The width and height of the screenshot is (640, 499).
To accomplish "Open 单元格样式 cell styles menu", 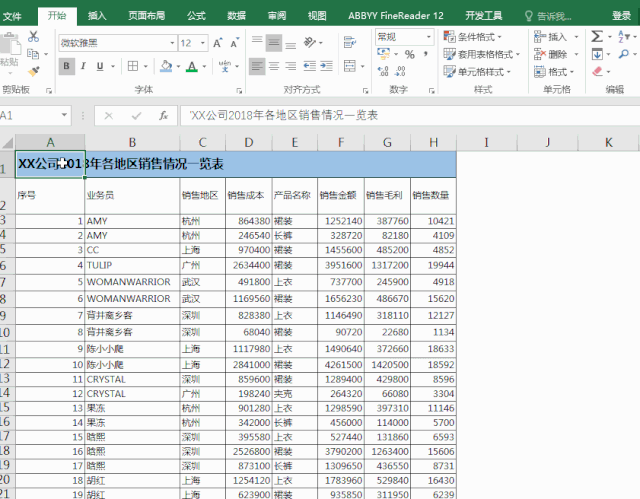I will 477,72.
